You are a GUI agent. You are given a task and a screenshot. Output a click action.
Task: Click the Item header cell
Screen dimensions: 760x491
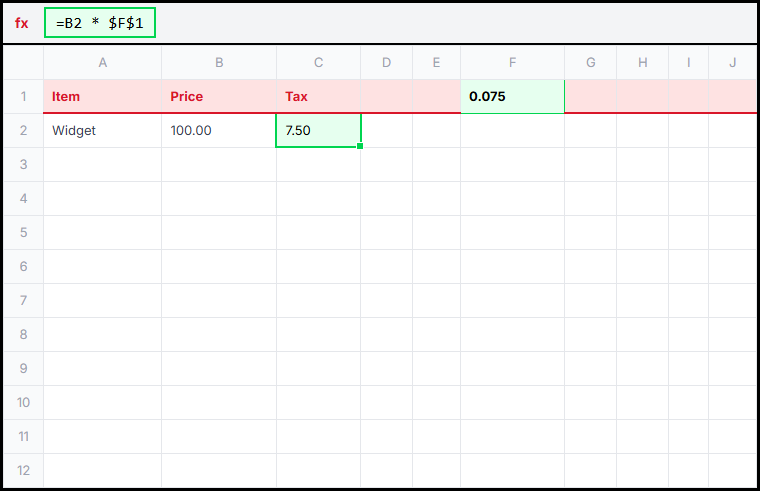[102, 97]
